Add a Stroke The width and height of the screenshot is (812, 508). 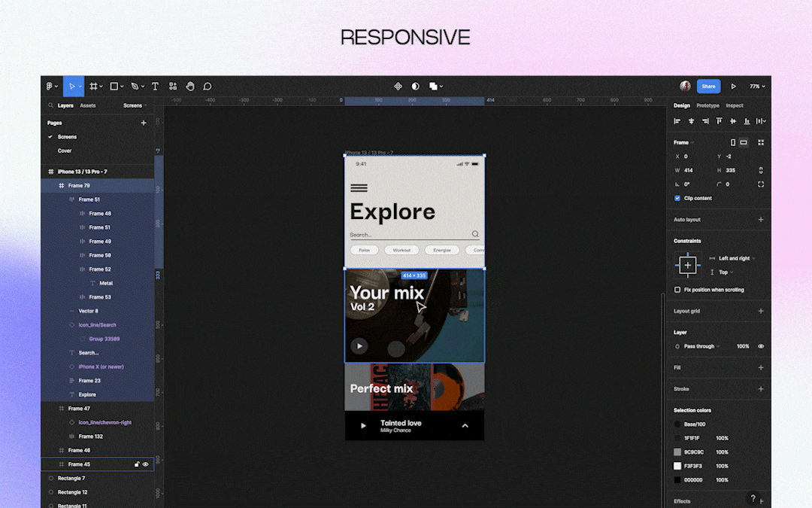click(761, 389)
